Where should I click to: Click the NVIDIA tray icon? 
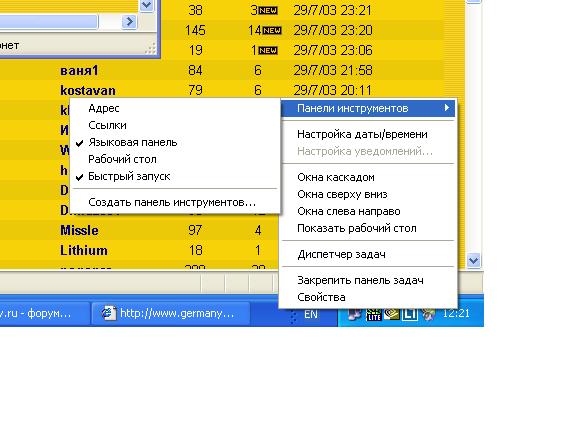click(392, 314)
